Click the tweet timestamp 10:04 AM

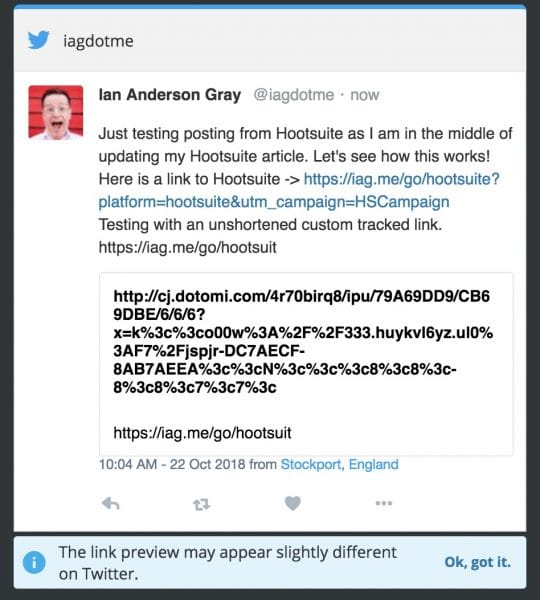tap(128, 464)
